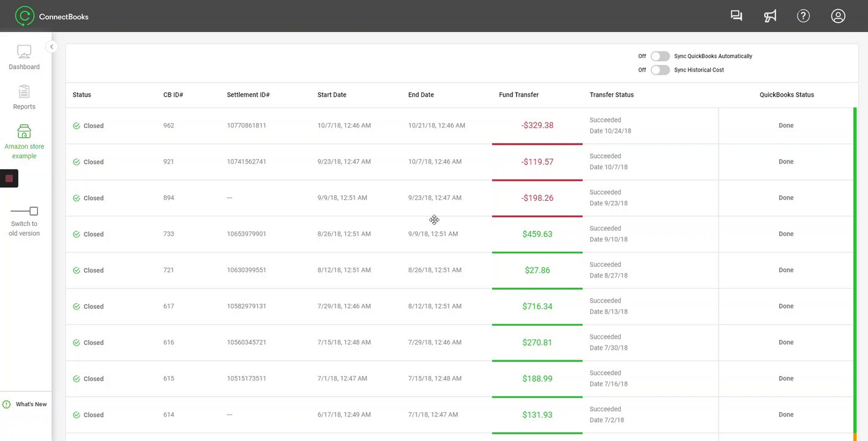Open the chat messages icon

click(736, 16)
